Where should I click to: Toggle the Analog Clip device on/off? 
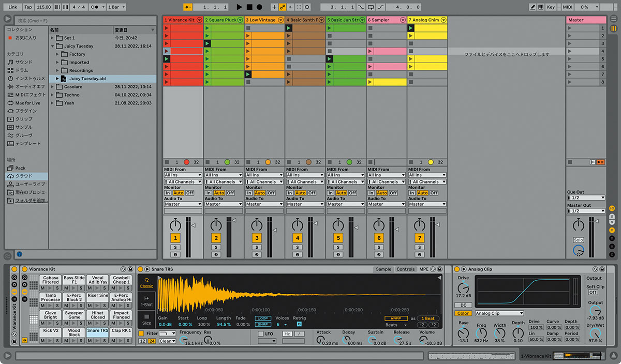pyautogui.click(x=456, y=269)
